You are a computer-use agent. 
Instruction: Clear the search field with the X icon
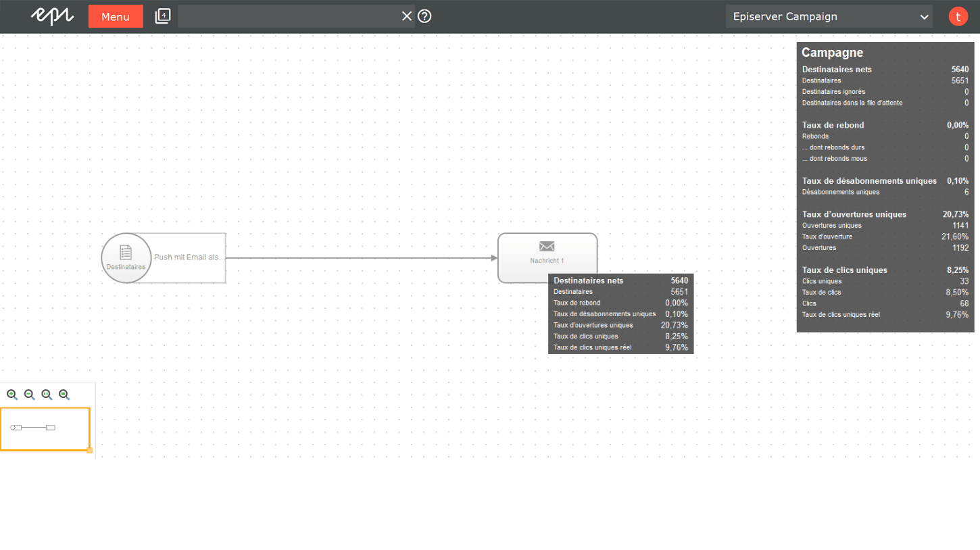407,16
